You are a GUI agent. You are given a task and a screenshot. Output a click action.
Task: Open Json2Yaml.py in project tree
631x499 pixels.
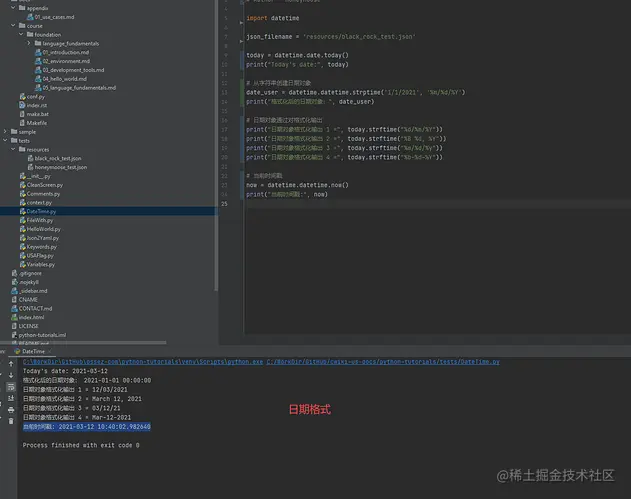43,238
